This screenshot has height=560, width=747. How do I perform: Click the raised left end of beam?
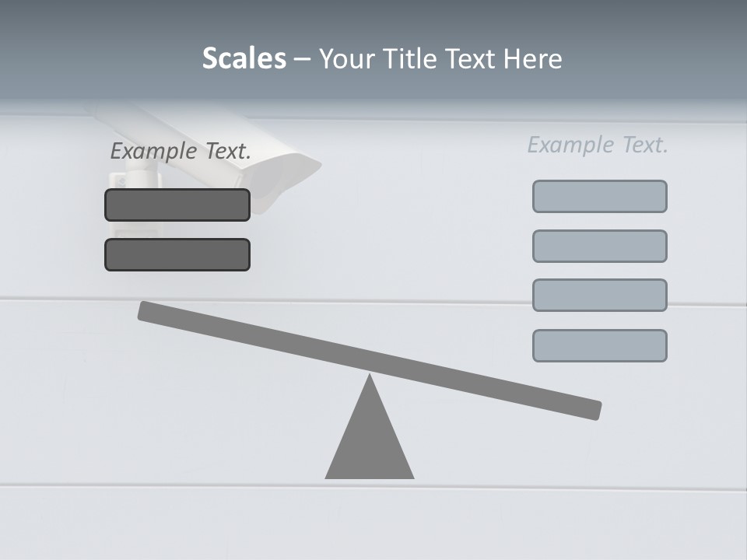[x=148, y=311]
